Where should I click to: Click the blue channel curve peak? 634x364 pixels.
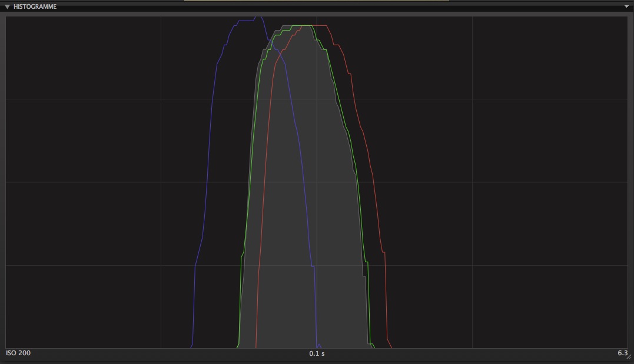pos(258,18)
